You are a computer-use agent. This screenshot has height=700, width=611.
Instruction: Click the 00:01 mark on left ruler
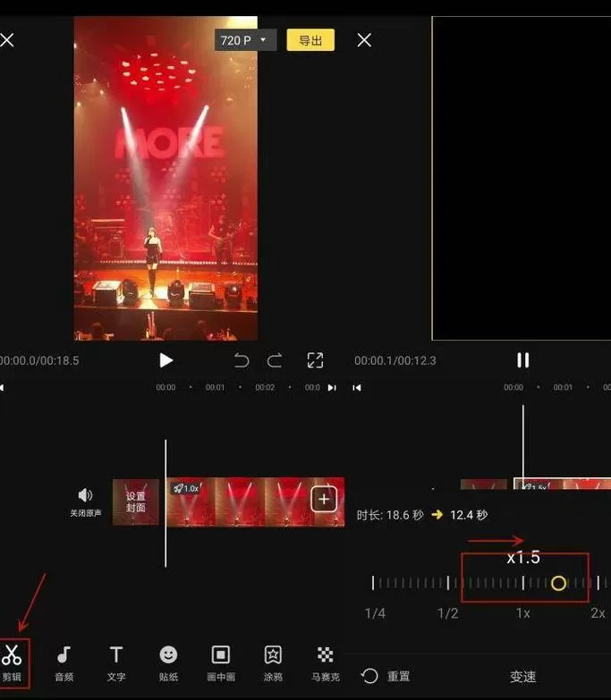tap(215, 387)
